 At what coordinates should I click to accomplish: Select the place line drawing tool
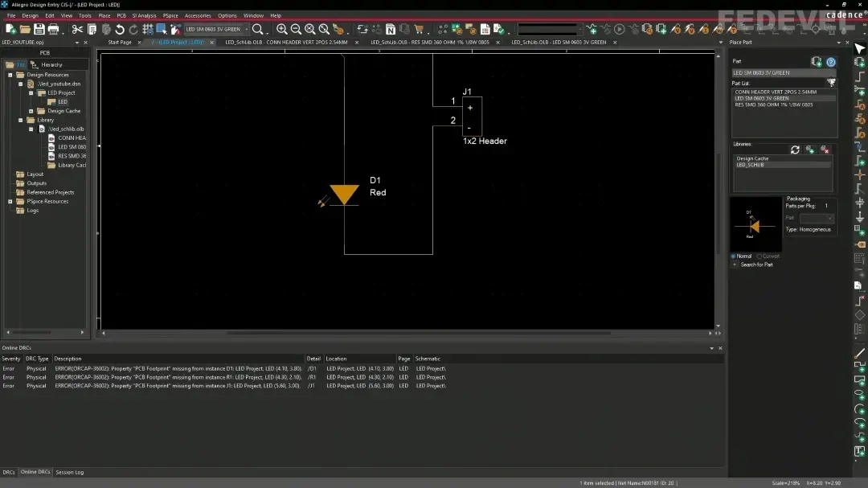860,353
